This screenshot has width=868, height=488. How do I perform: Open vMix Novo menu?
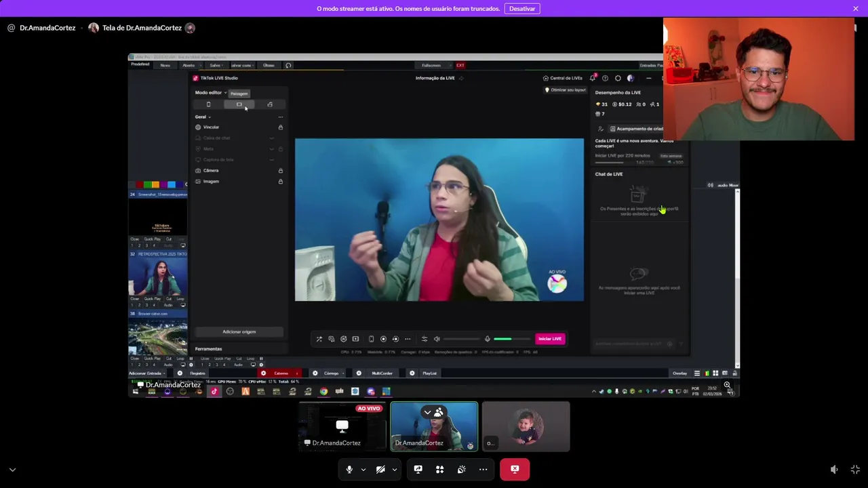[x=165, y=65]
